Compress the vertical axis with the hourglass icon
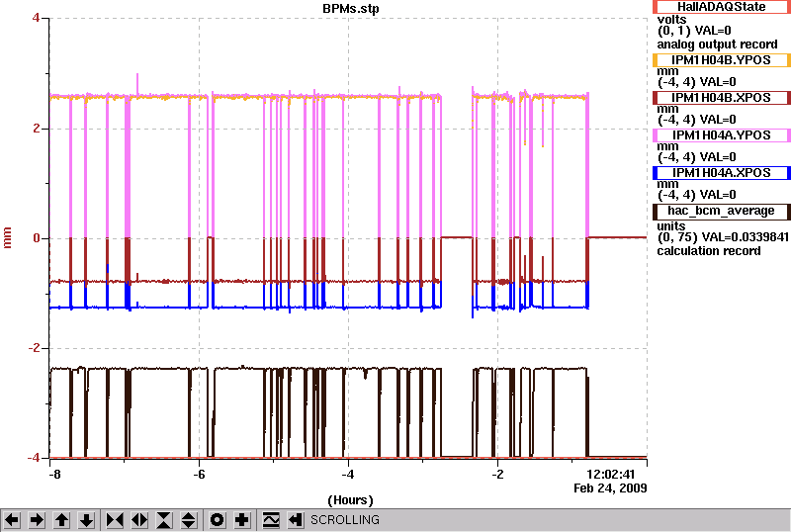This screenshot has width=791, height=532. pyautogui.click(x=164, y=519)
